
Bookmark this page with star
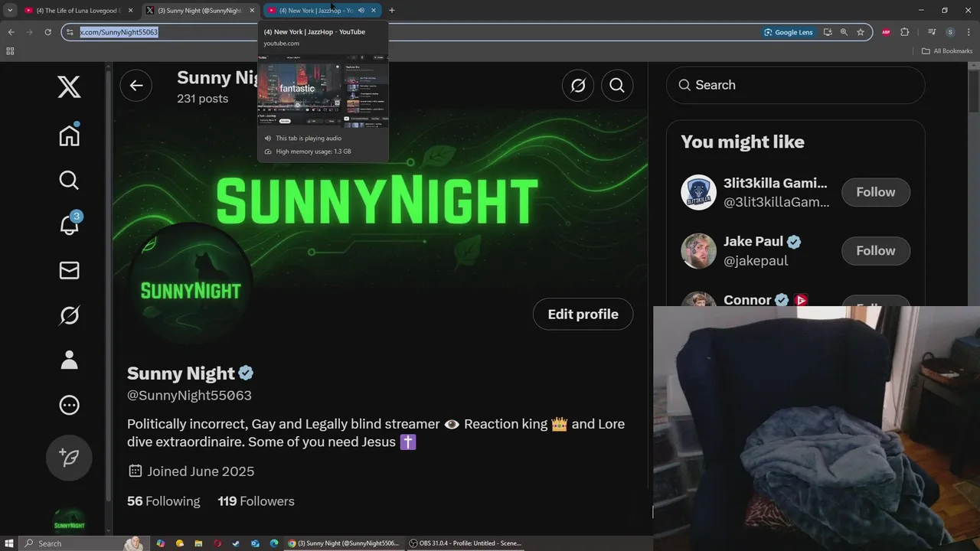tap(861, 32)
